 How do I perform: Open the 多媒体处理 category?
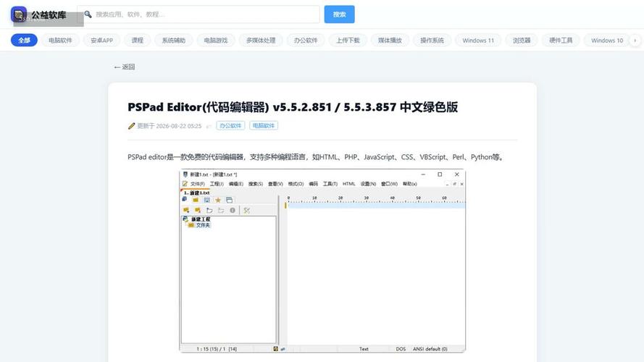click(261, 41)
